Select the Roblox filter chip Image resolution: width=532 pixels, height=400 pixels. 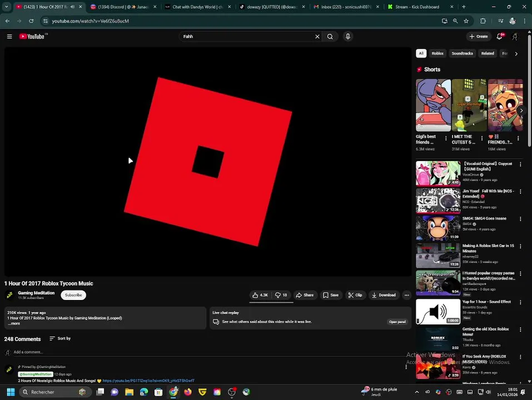tap(437, 53)
